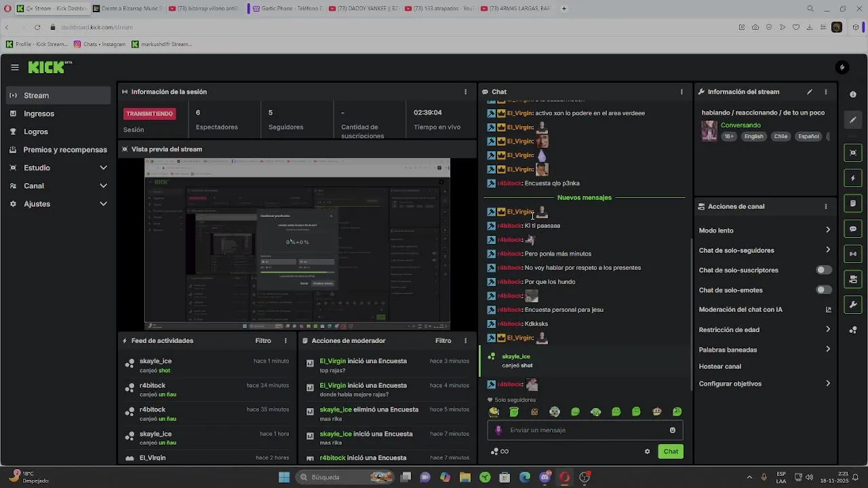Open Profile - Kick Stream bookmark

point(37,44)
